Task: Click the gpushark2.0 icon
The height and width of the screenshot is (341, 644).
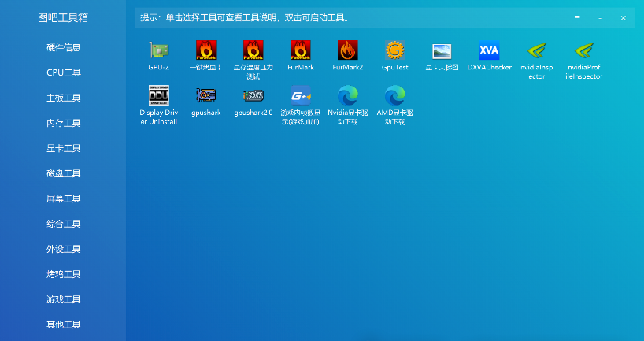Action: click(253, 96)
